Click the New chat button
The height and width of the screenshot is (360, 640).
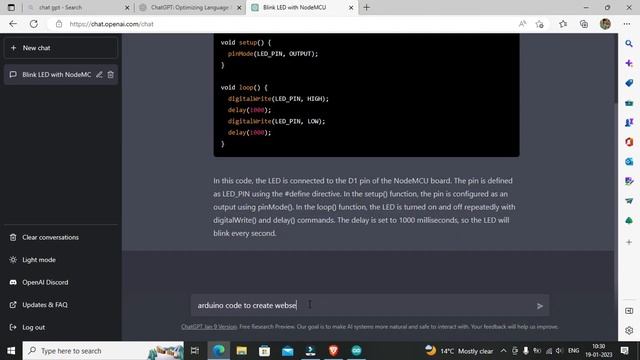[61, 48]
